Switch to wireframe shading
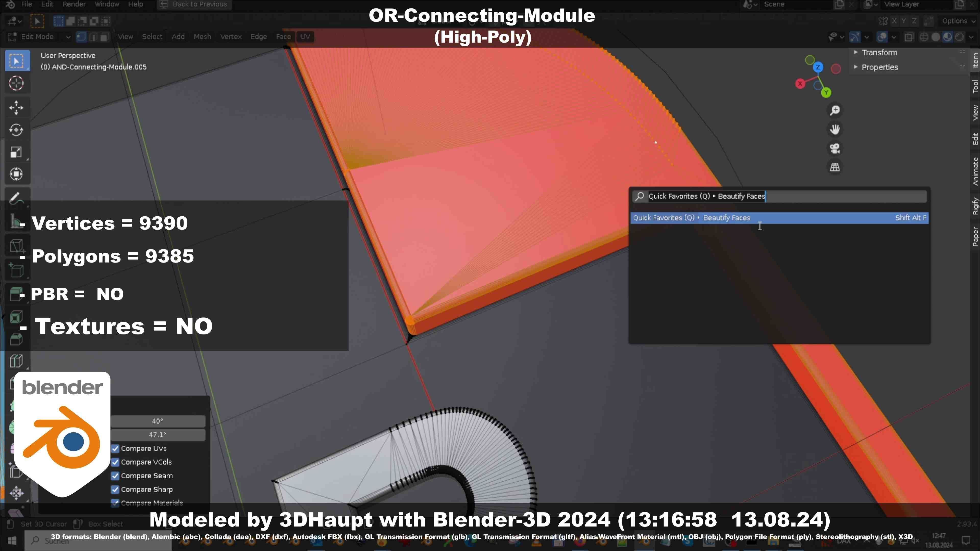The image size is (980, 551). (x=923, y=37)
